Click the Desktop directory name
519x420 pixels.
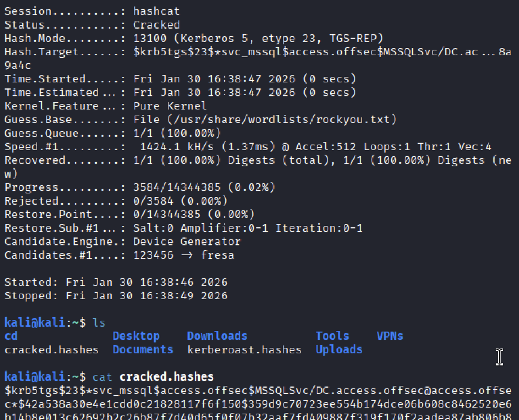(x=136, y=336)
